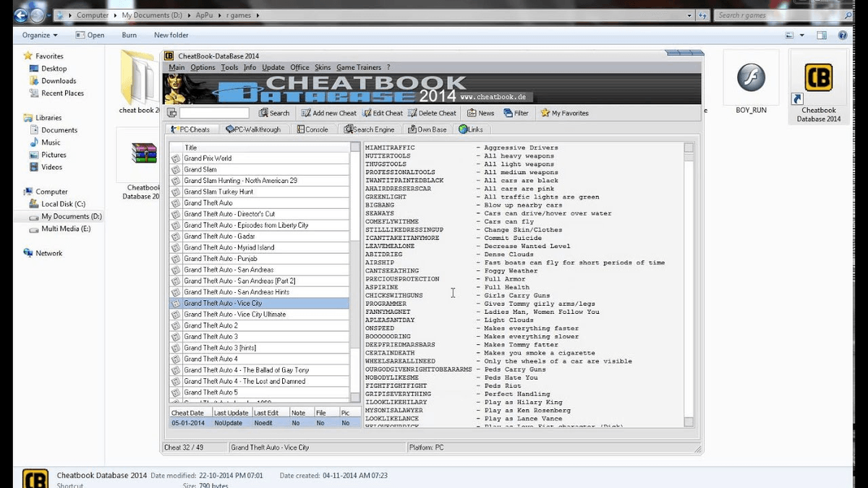
Task: Open the Organize dropdown in Explorer
Action: 38,34
